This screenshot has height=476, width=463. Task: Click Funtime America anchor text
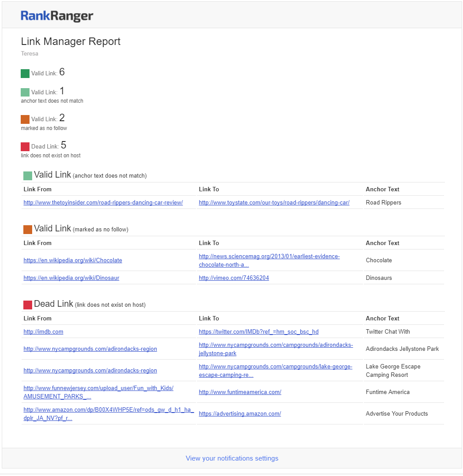(388, 392)
